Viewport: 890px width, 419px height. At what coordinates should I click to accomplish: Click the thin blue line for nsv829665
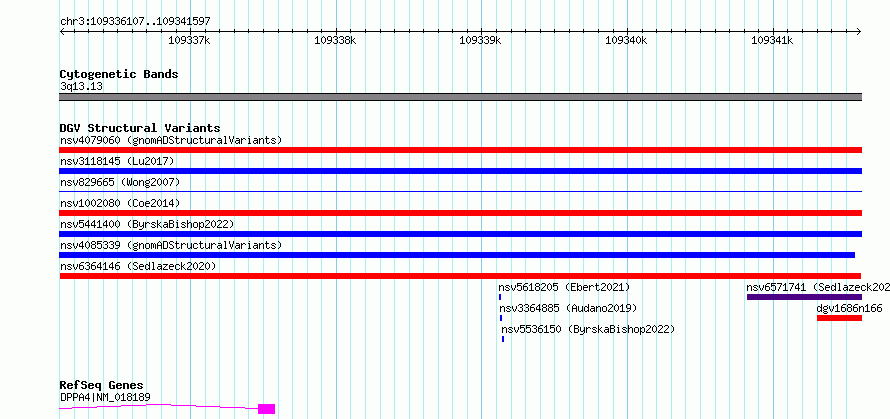click(460, 191)
